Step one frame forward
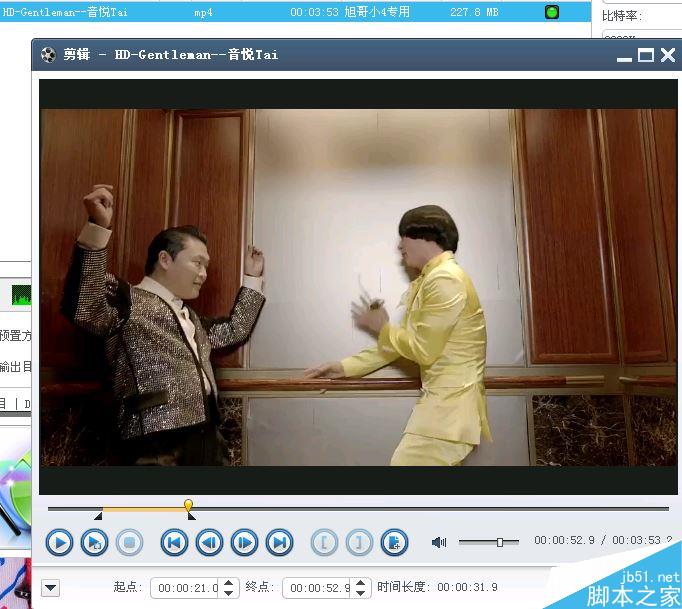682x609 pixels. point(244,542)
